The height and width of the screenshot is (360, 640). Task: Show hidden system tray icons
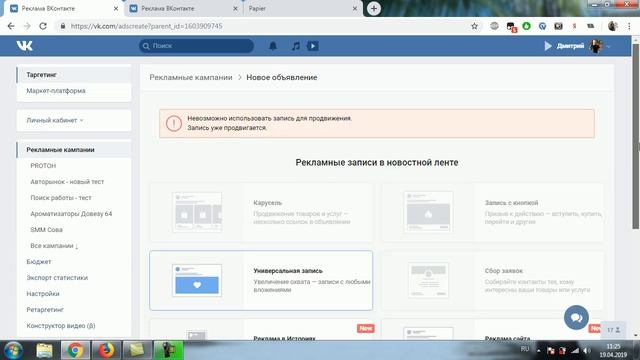538,351
